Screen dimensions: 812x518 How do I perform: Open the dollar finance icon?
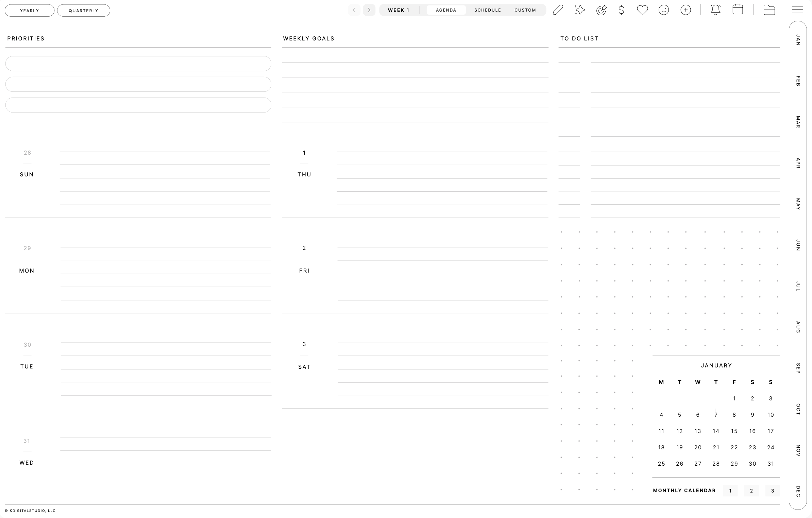point(621,10)
